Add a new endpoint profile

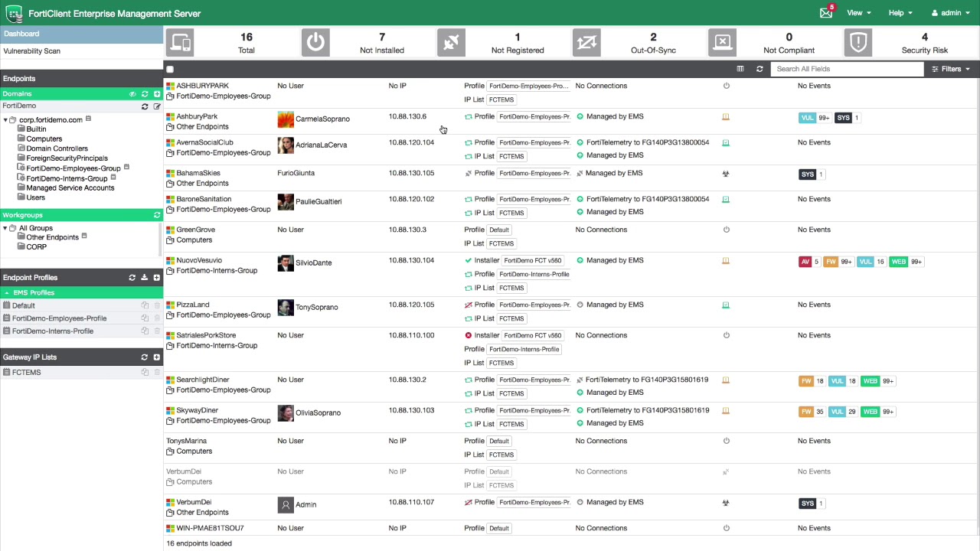156,278
